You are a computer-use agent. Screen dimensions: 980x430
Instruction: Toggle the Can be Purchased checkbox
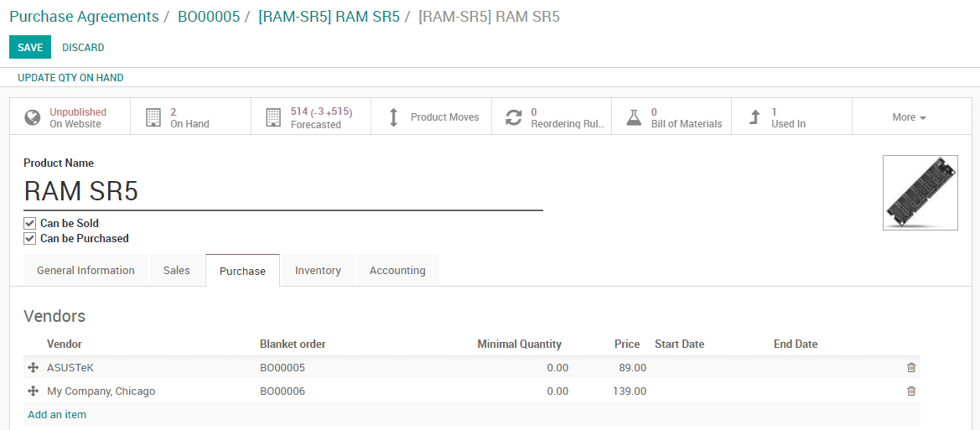[30, 239]
